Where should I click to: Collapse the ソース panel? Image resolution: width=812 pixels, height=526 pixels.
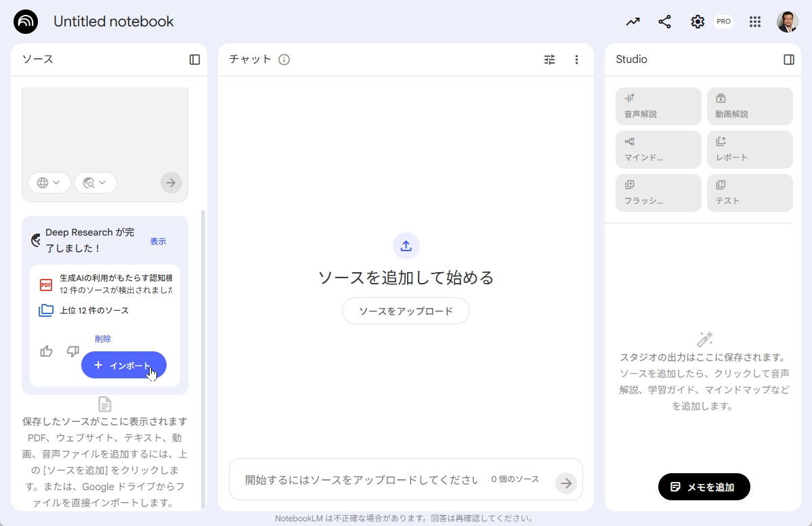[x=195, y=60]
